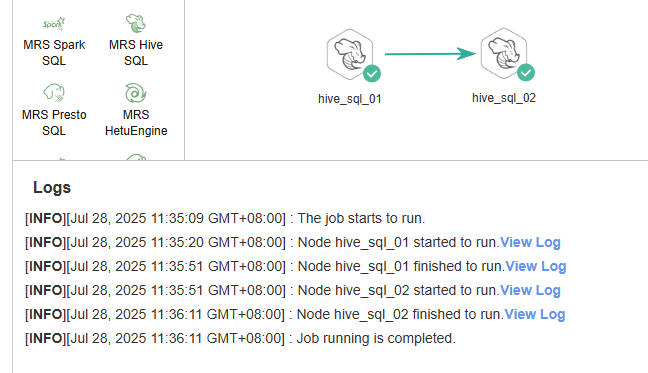Open View Log for hive_sql_02 started entry
This screenshot has height=373, width=648.
530,290
